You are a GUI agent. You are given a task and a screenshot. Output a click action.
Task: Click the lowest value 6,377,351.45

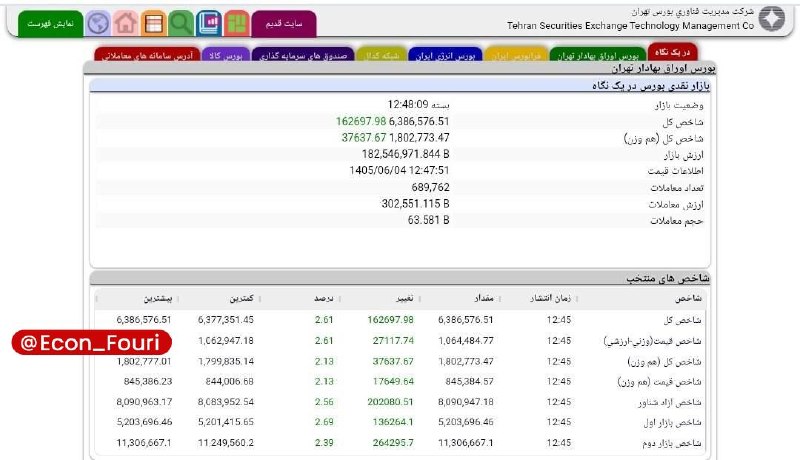coord(226,320)
